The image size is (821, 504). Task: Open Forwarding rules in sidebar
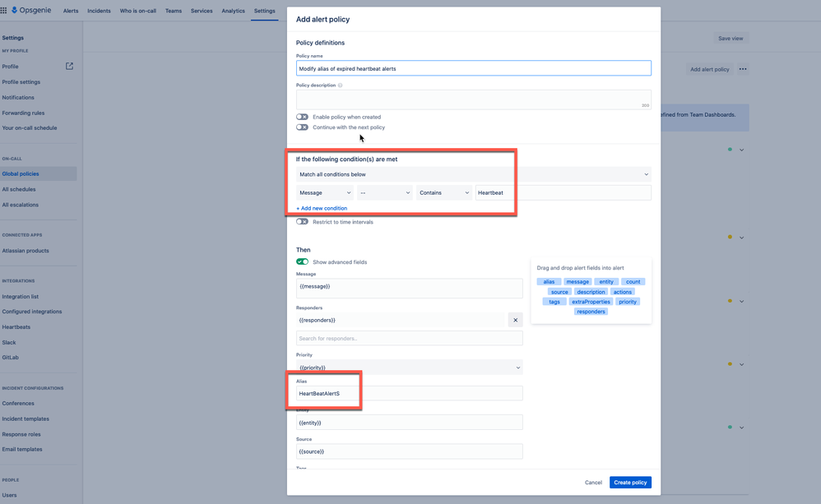click(23, 113)
